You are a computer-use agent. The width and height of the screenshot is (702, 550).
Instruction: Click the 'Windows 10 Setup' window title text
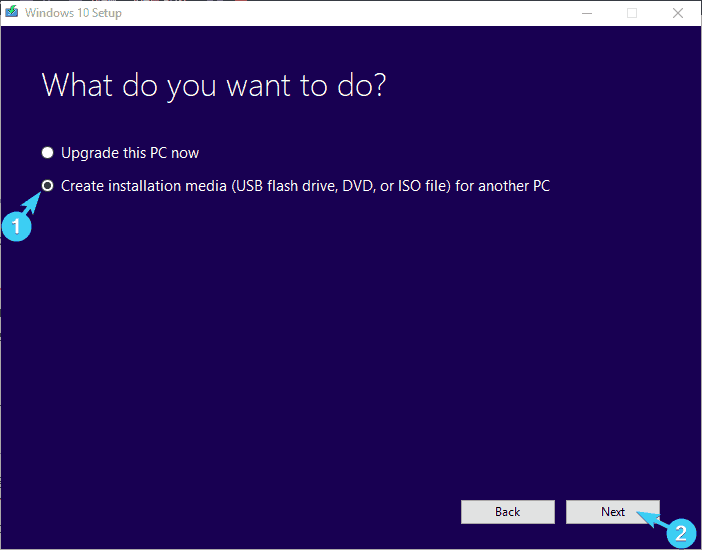[73, 13]
